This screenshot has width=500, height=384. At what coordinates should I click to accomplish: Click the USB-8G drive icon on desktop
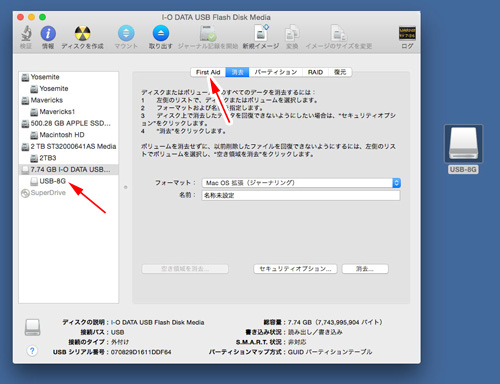(x=463, y=144)
